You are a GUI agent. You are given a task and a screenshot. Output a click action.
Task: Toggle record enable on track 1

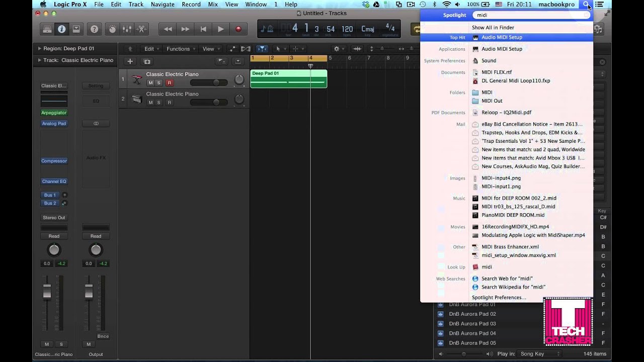(x=170, y=83)
